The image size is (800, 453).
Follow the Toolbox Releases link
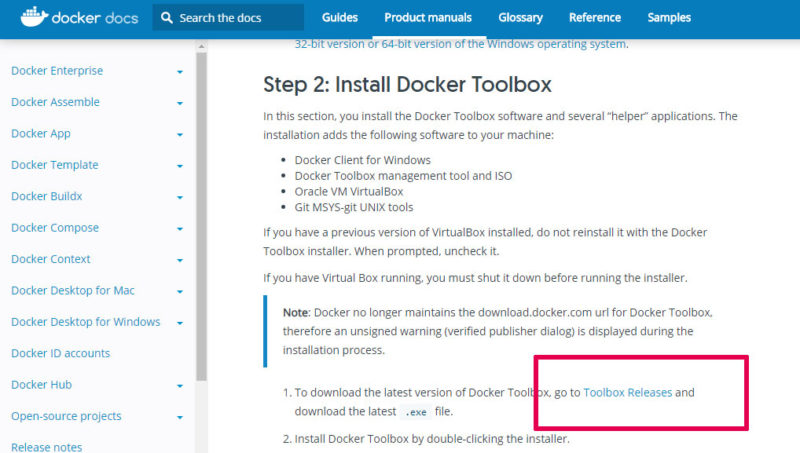(628, 392)
